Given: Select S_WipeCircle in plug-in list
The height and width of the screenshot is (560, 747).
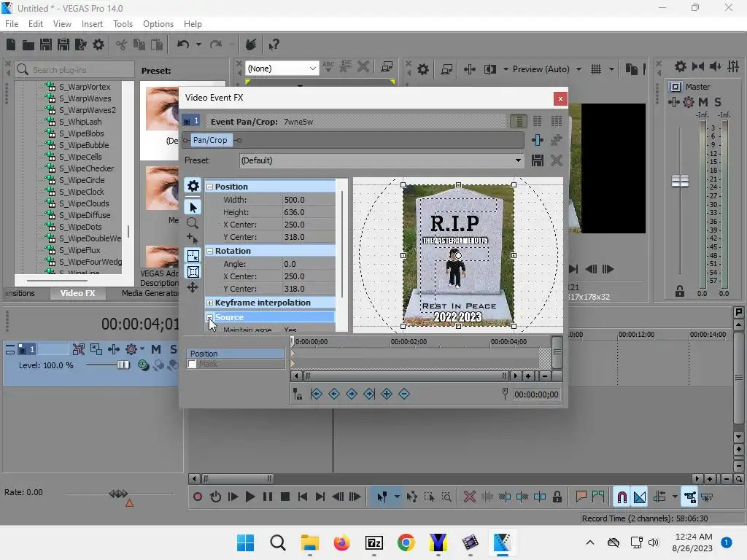Looking at the screenshot, I should coord(82,180).
